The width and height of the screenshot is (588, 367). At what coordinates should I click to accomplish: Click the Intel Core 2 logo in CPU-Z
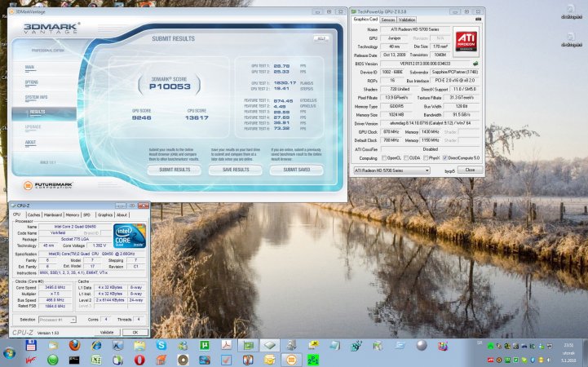click(x=130, y=236)
